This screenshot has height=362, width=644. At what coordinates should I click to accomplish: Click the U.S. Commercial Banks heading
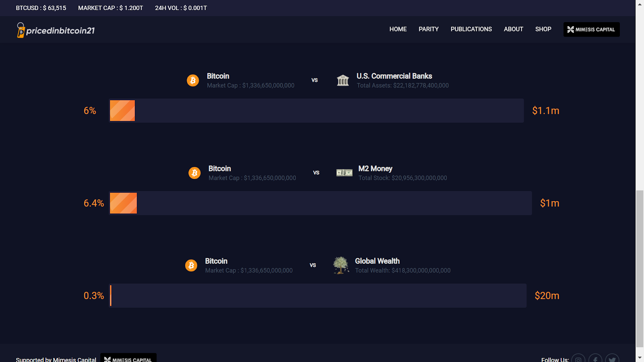(x=394, y=76)
